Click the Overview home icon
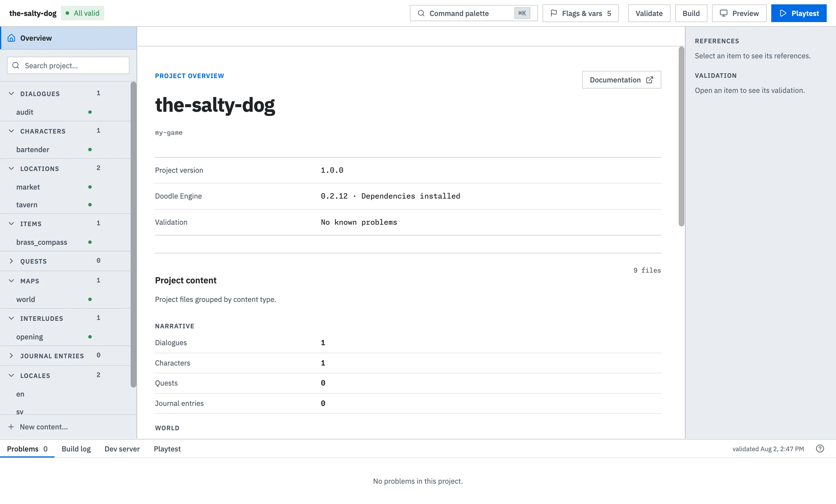The image size is (836, 504). point(11,38)
